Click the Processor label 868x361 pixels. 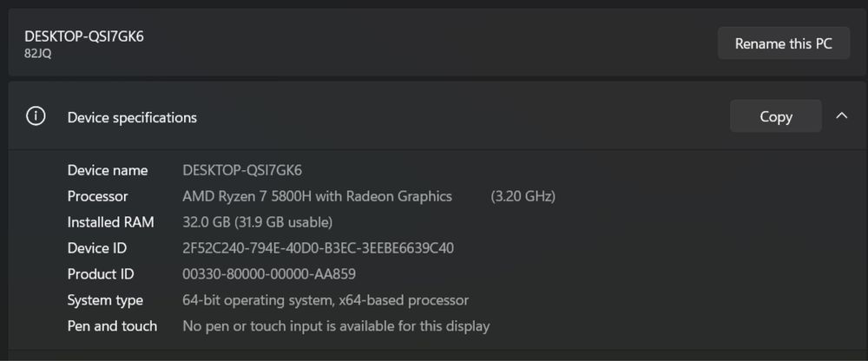click(x=97, y=196)
